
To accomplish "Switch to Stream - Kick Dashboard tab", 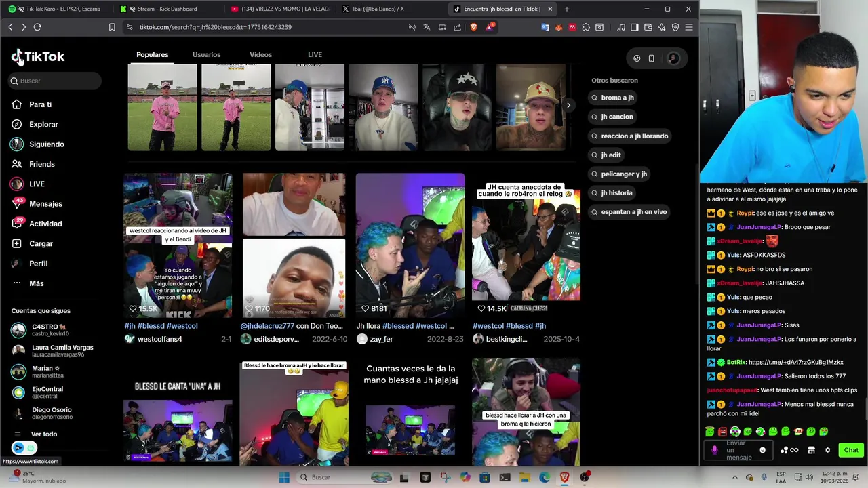I will (166, 9).
